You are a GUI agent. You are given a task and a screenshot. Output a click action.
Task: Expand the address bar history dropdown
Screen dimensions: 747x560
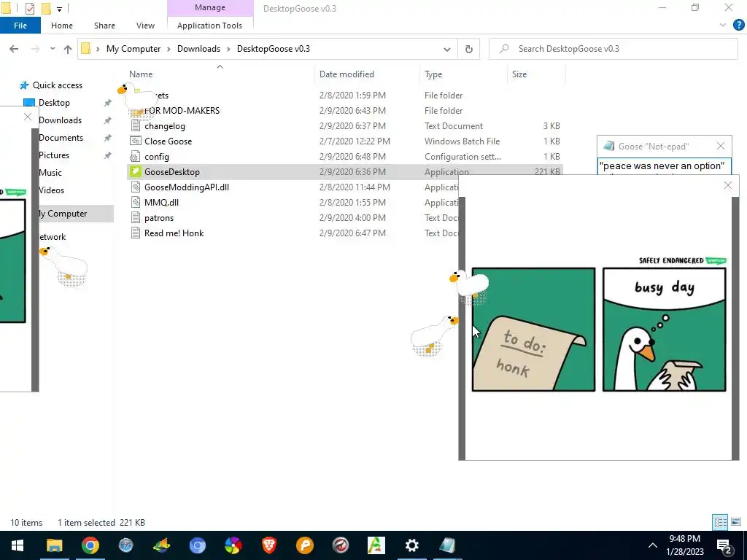(447, 49)
